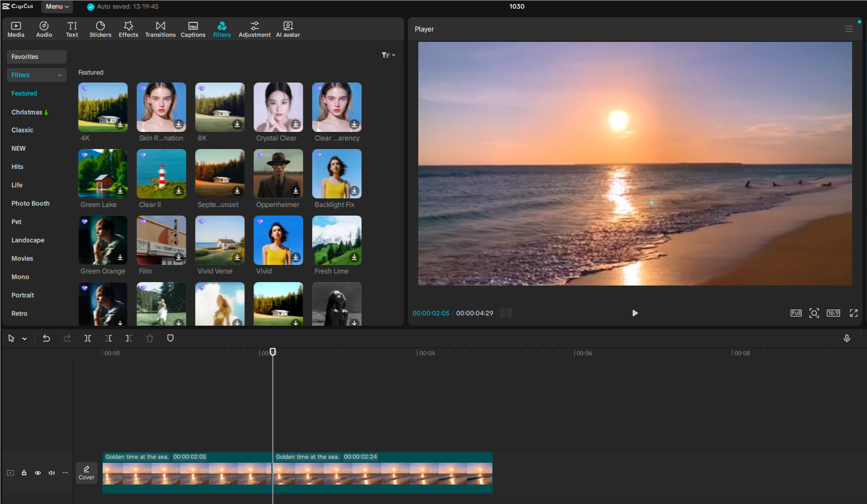Click the Undo icon above the timeline
This screenshot has width=867, height=504.
click(46, 338)
